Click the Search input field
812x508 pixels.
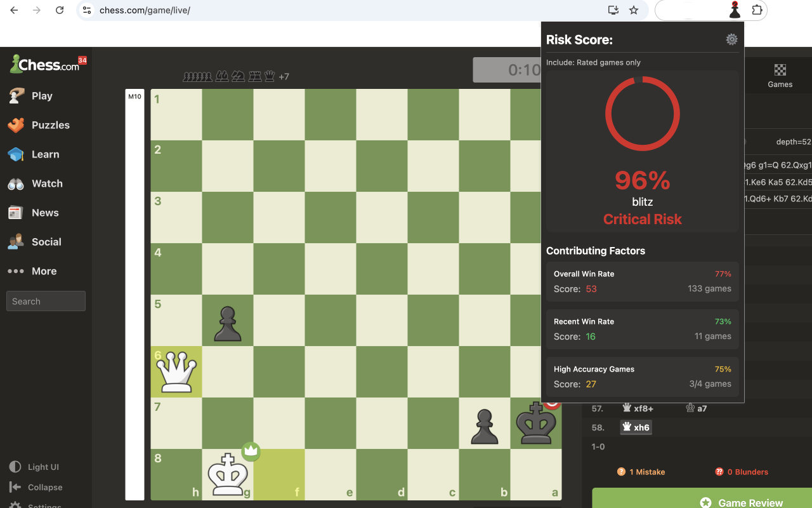[x=46, y=300]
